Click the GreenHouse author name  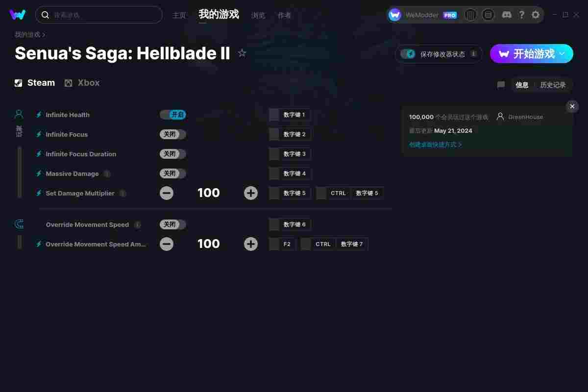pos(525,117)
